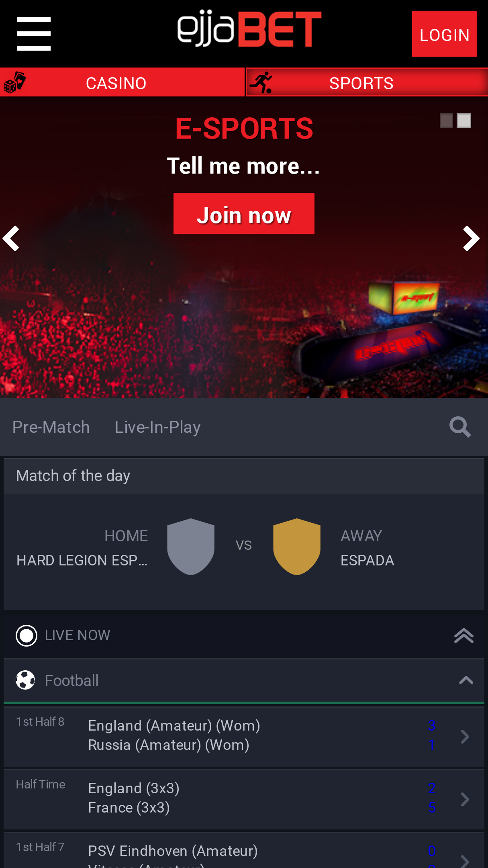Screen dimensions: 488x868
Task: Collapse the LIVE NOW section
Action: click(464, 636)
